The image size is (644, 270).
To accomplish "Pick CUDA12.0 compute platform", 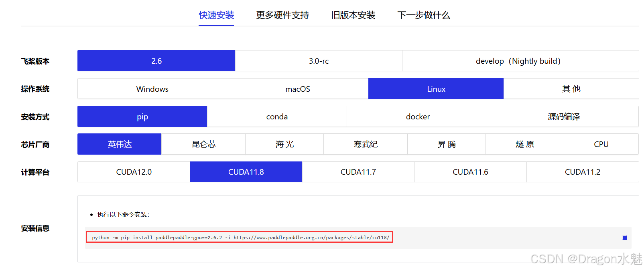I will (134, 172).
